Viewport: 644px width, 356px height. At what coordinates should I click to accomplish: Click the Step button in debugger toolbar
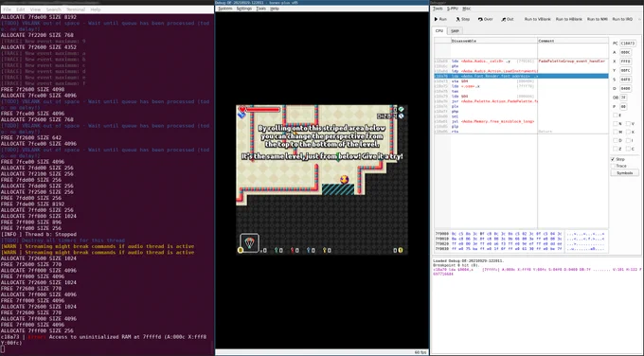pyautogui.click(x=462, y=19)
